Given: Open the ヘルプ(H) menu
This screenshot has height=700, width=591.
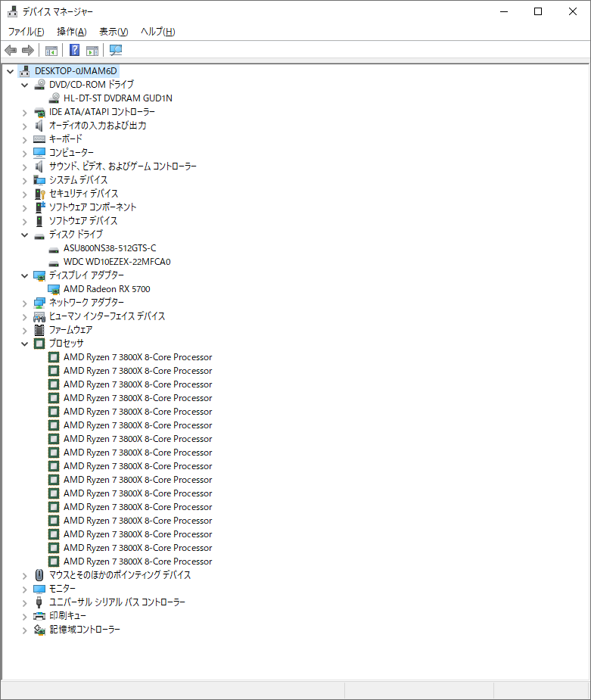Looking at the screenshot, I should point(157,32).
